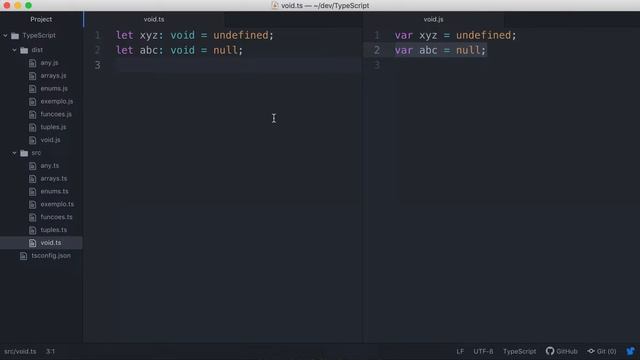The height and width of the screenshot is (360, 640).
Task: Select the src folder label
Action: point(36,153)
